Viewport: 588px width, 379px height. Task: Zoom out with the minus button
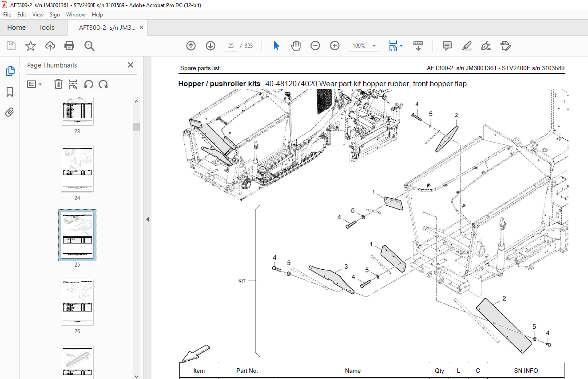[315, 46]
